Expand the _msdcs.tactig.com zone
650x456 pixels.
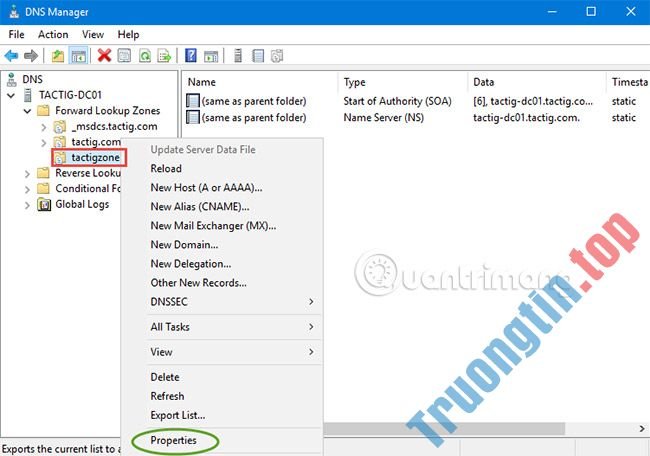(44, 127)
